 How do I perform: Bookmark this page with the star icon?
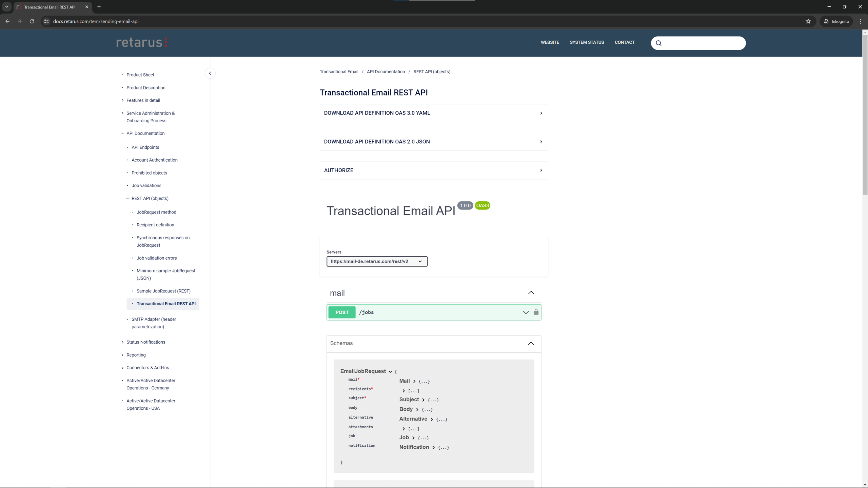coord(808,21)
